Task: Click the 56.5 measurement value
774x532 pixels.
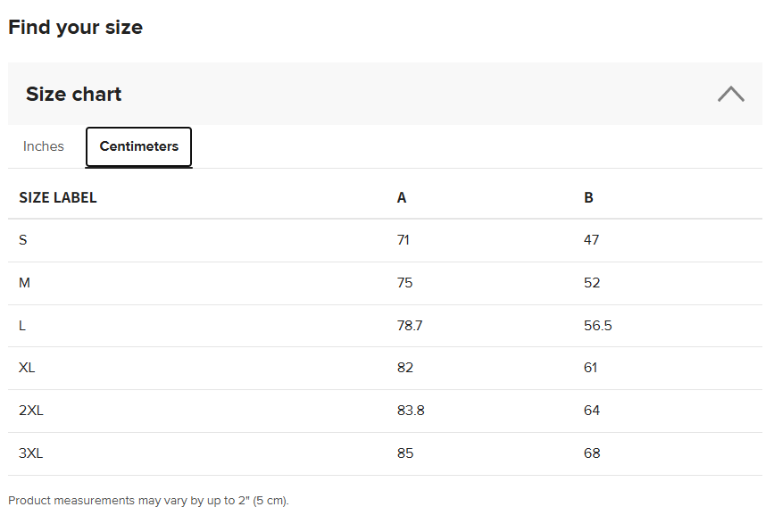Action: coord(598,326)
